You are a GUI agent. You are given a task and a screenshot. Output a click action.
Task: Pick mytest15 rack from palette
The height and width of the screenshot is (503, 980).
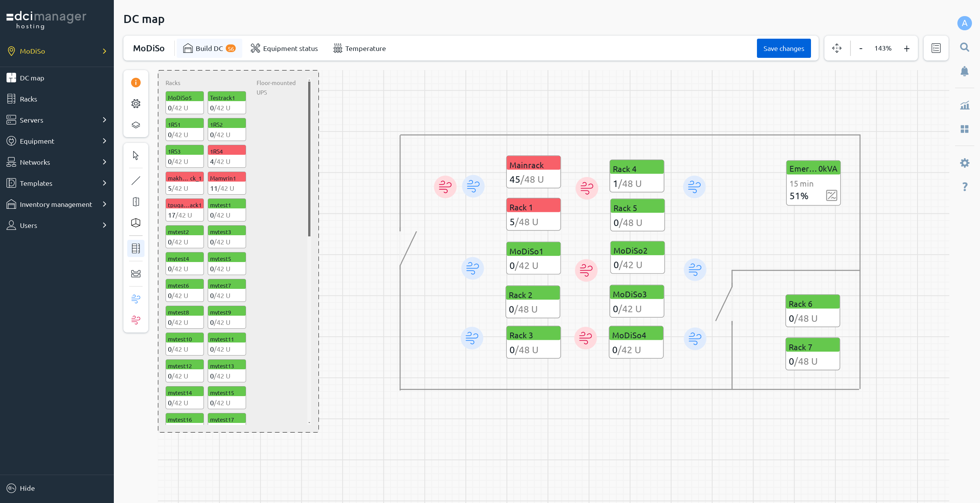point(227,398)
